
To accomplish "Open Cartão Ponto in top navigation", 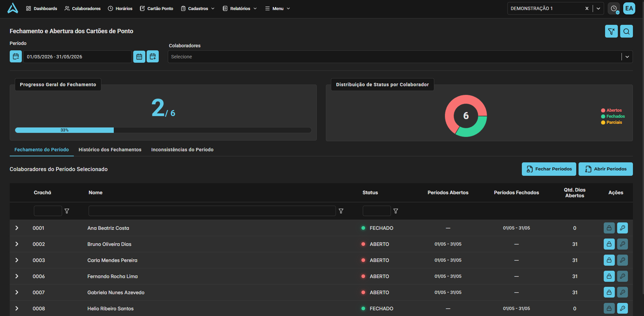I will pyautogui.click(x=156, y=8).
